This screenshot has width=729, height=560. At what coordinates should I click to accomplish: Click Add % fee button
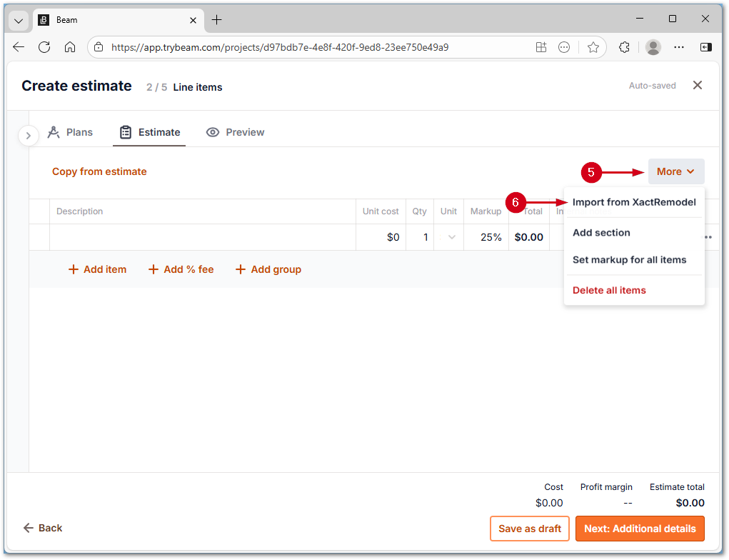(181, 269)
